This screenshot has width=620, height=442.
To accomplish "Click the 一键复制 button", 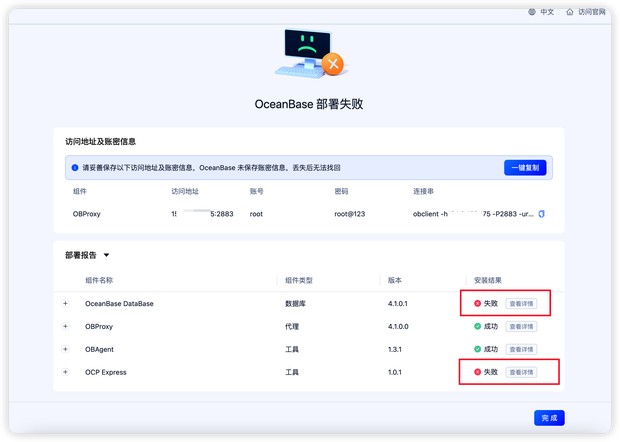I will (525, 168).
